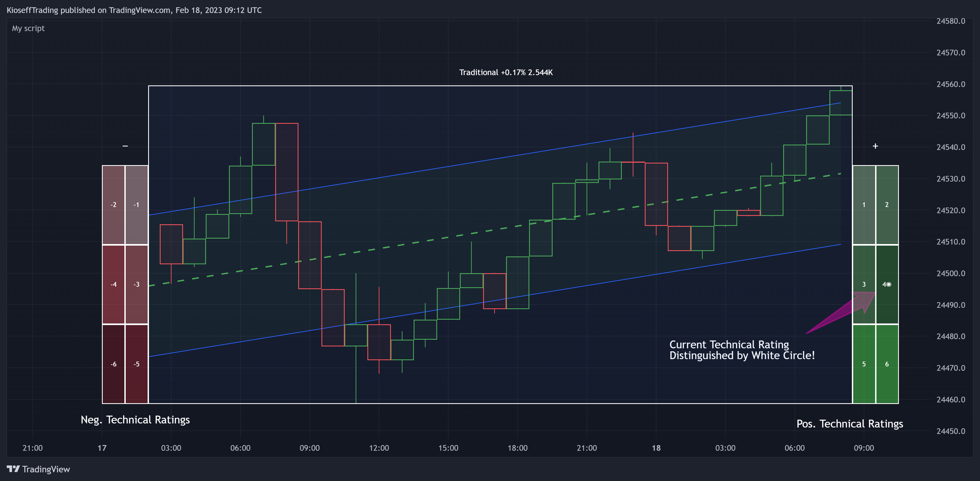The width and height of the screenshot is (980, 481).
Task: Click the 24520.0 price axis label
Action: 951,210
